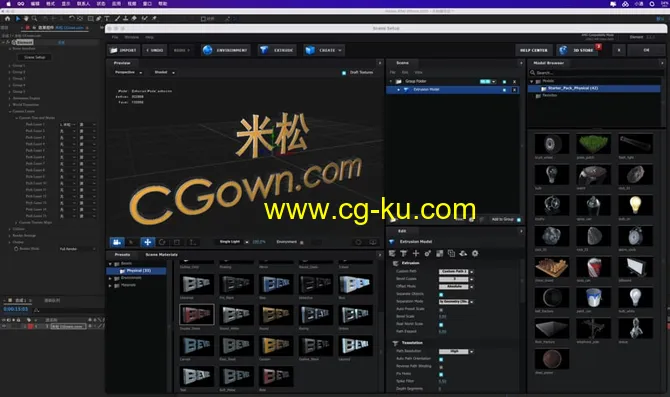Toggle the Reverse Path Winding checkbox
The width and height of the screenshot is (670, 397).
441,367
